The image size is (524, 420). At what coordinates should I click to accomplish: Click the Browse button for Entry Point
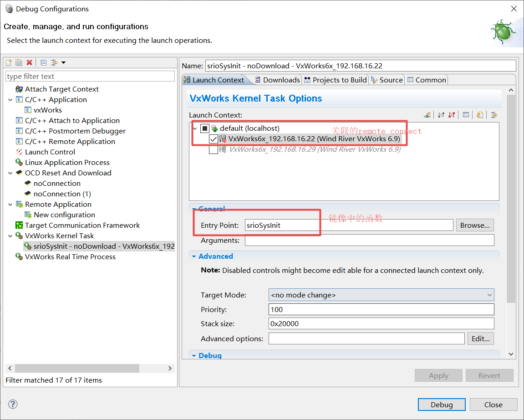coord(474,225)
